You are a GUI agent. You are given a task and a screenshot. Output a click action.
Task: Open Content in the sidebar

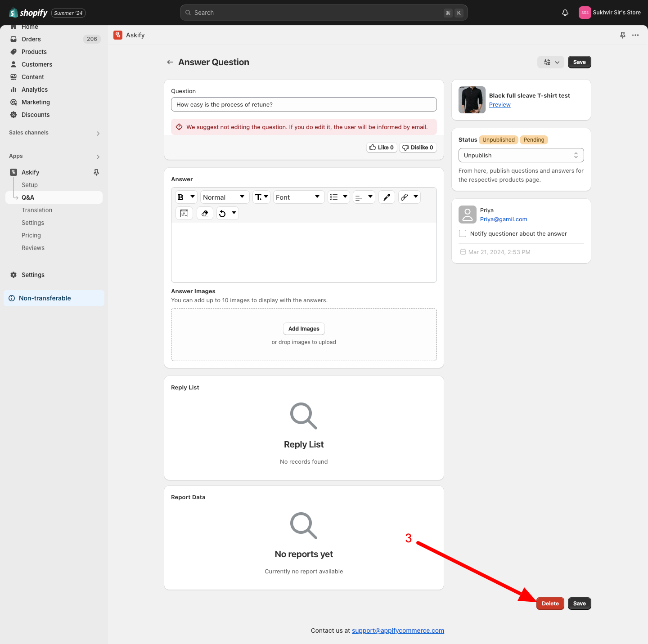pos(54,77)
